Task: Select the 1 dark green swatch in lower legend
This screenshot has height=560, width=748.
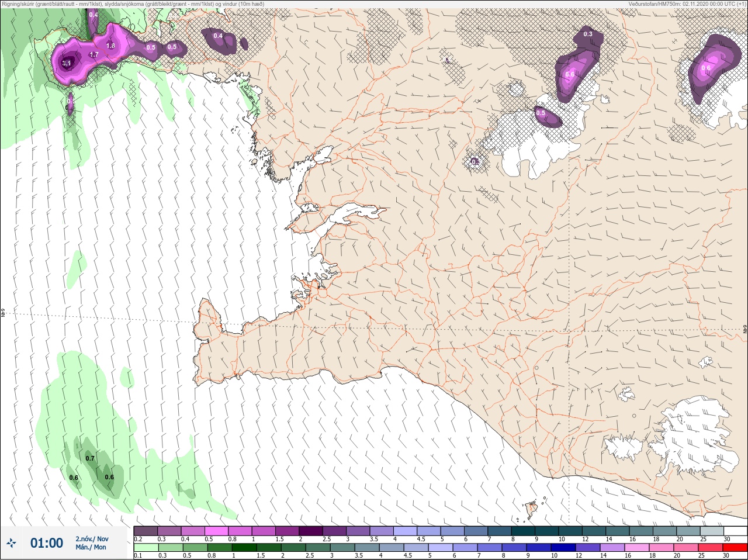Action: [244, 548]
